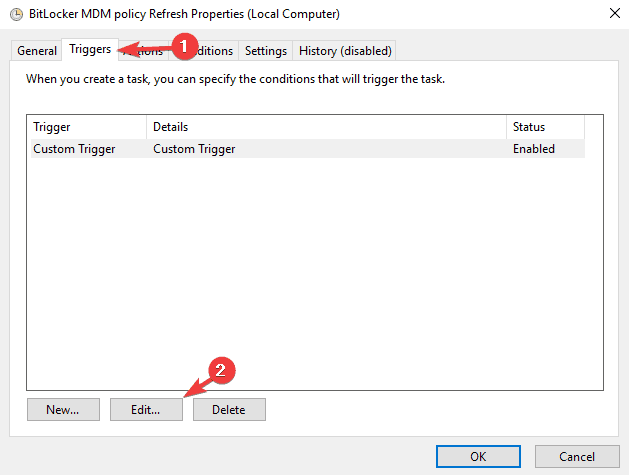This screenshot has height=475, width=629.
Task: Open the History (disabled) tab
Action: (x=345, y=51)
